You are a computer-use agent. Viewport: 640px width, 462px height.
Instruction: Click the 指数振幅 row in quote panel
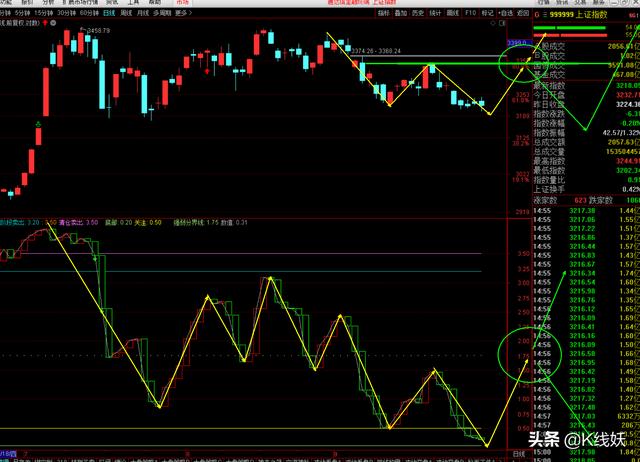click(586, 133)
